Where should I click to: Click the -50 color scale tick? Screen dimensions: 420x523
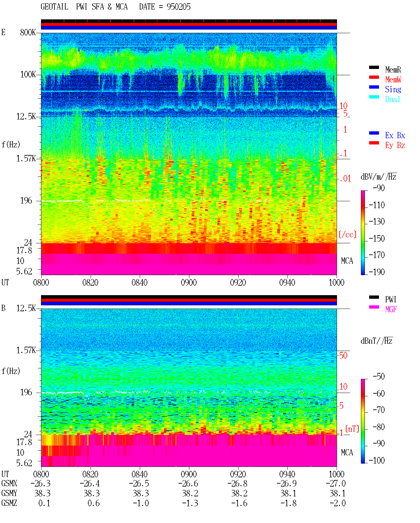[379, 377]
